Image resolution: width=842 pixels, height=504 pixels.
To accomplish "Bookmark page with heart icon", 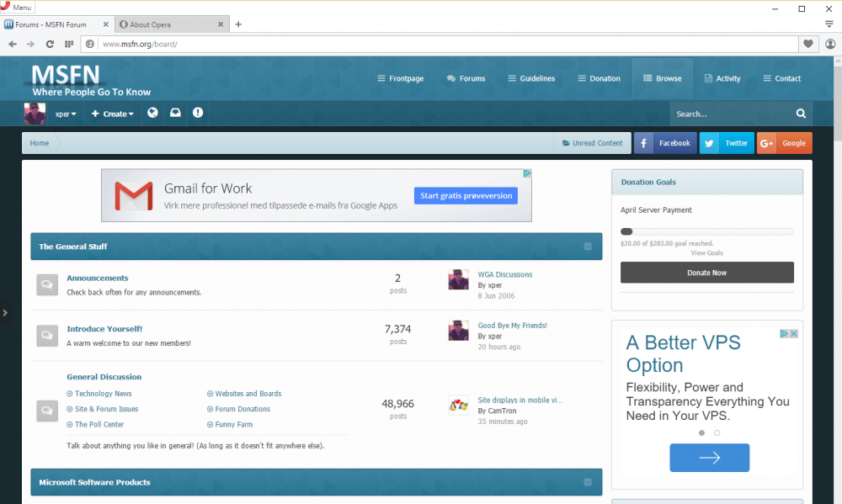I will tap(807, 44).
